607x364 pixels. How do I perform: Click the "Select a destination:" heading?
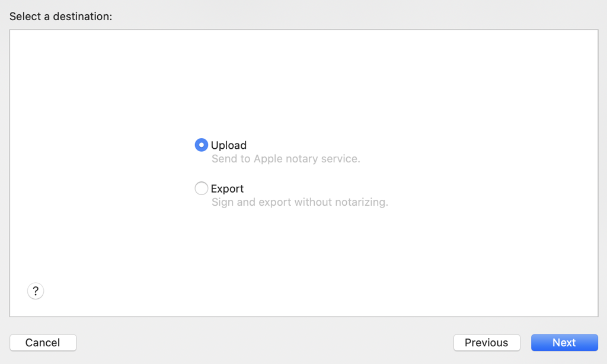pyautogui.click(x=60, y=17)
